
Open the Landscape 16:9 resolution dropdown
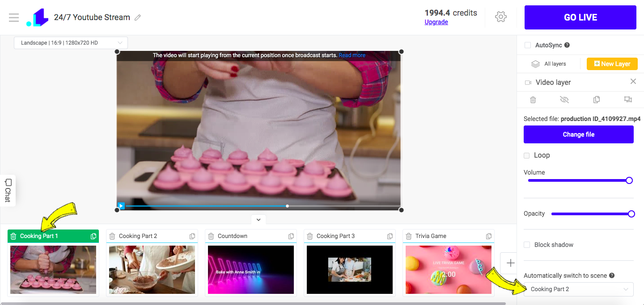pos(70,42)
